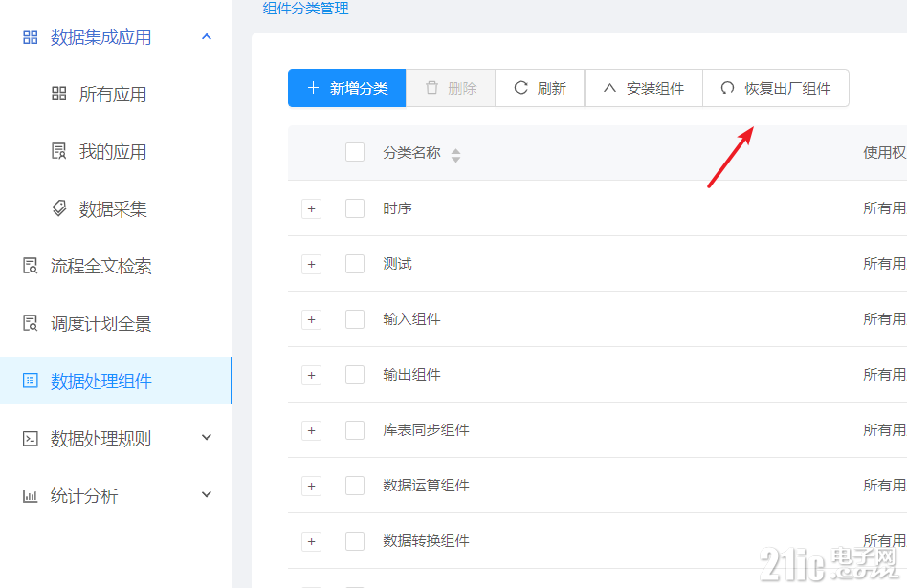Image resolution: width=907 pixels, height=588 pixels.
Task: Click the 数据转换组件 category name
Action: pos(427,541)
